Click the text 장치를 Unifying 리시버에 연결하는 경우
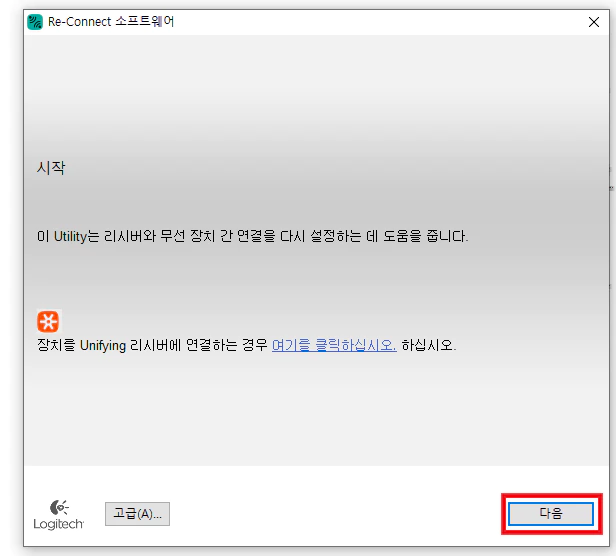Viewport: 616px width, 556px height. point(152,345)
